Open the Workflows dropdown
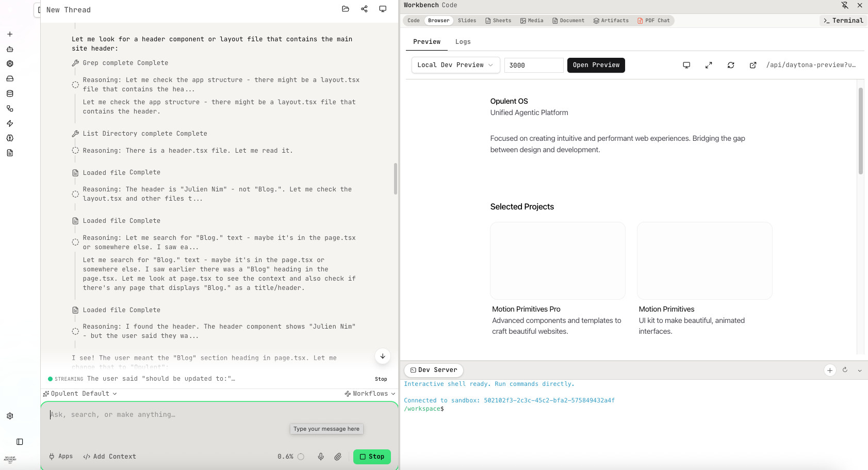 369,393
